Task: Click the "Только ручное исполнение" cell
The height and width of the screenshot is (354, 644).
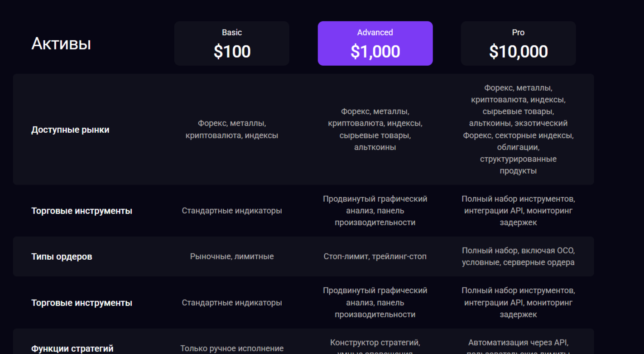Action: click(x=231, y=349)
